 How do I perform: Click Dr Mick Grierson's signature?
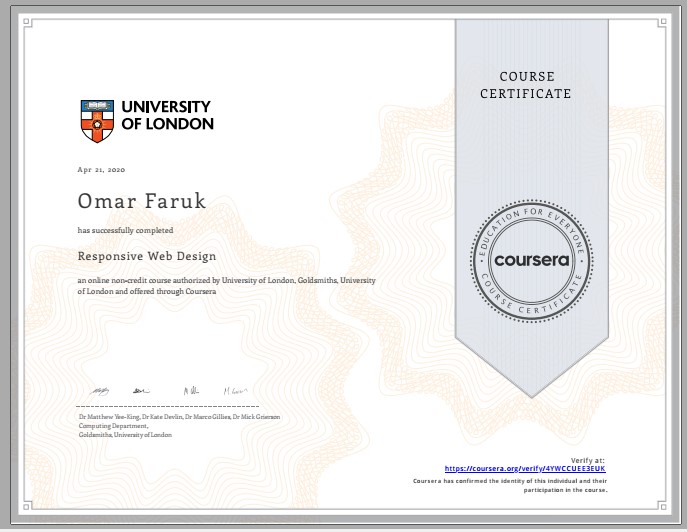pyautogui.click(x=235, y=391)
